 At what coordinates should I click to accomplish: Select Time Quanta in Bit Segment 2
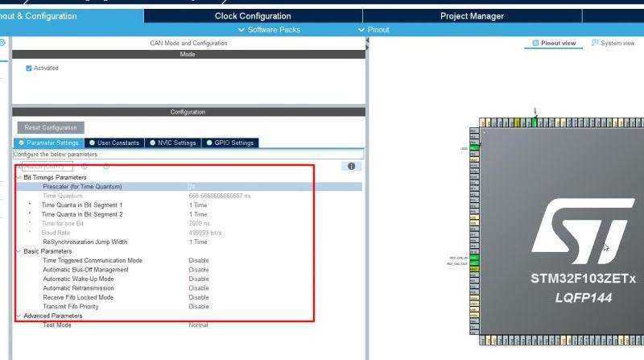pos(82,214)
